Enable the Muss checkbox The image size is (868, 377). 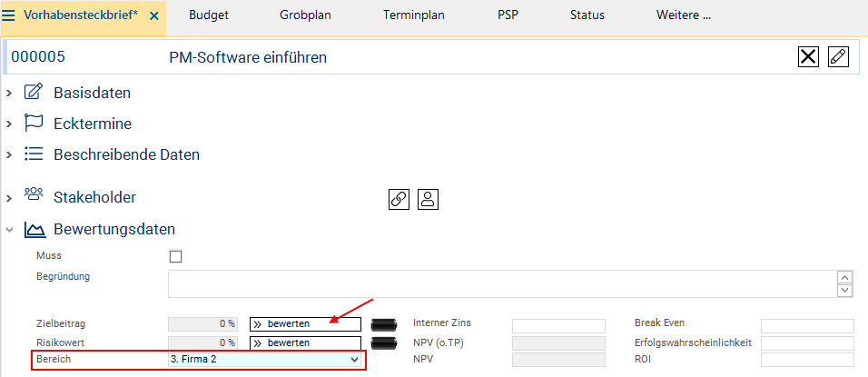click(176, 256)
